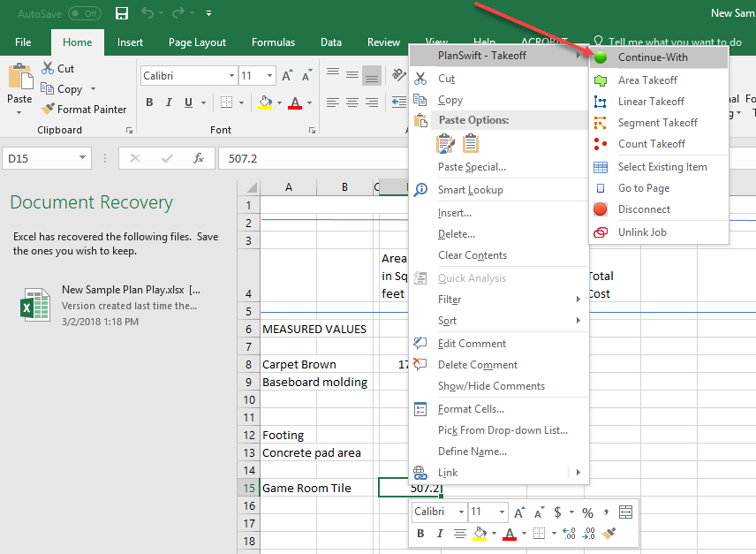Click the Save icon in quick access toolbar
This screenshot has height=554, width=756.
122,13
